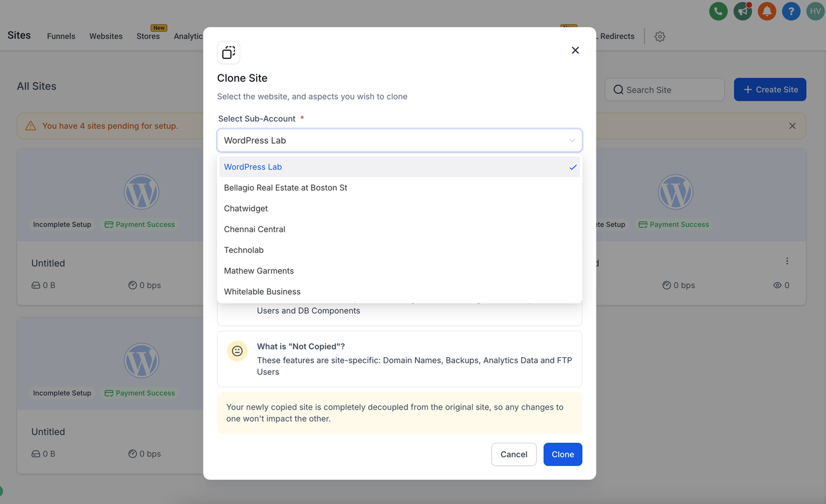Select WordPress Lab option
Screen dimensions: 826x504
pos(399,167)
